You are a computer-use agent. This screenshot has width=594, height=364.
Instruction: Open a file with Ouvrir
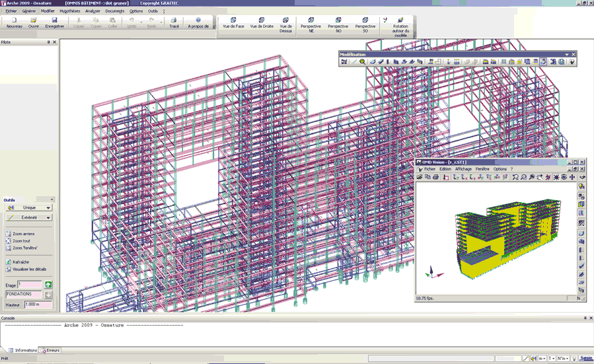pos(33,22)
